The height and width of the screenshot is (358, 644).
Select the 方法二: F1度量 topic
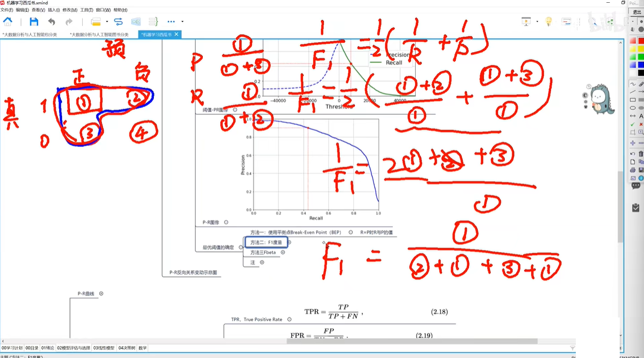(266, 242)
